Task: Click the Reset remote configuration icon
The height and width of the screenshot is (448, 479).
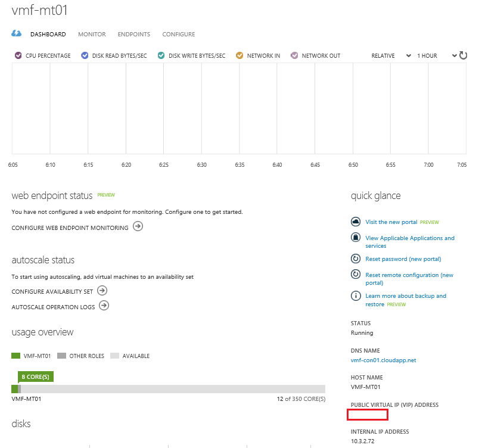Action: coord(356,275)
